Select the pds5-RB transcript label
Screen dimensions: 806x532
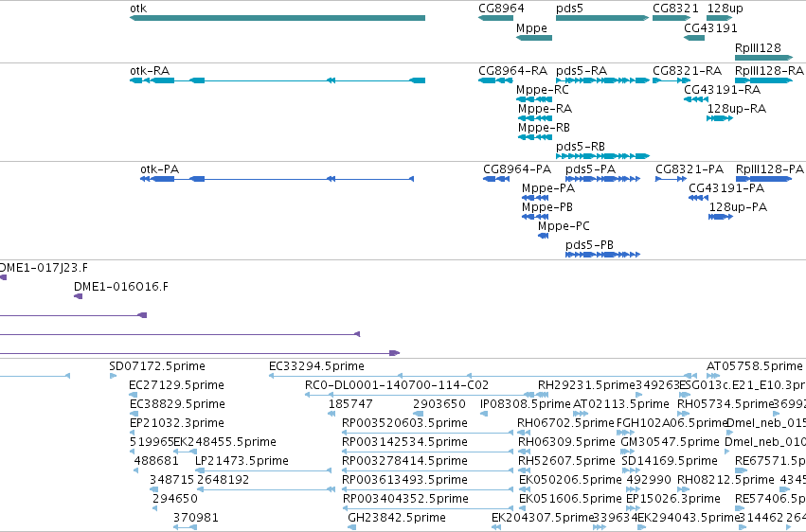click(x=581, y=147)
